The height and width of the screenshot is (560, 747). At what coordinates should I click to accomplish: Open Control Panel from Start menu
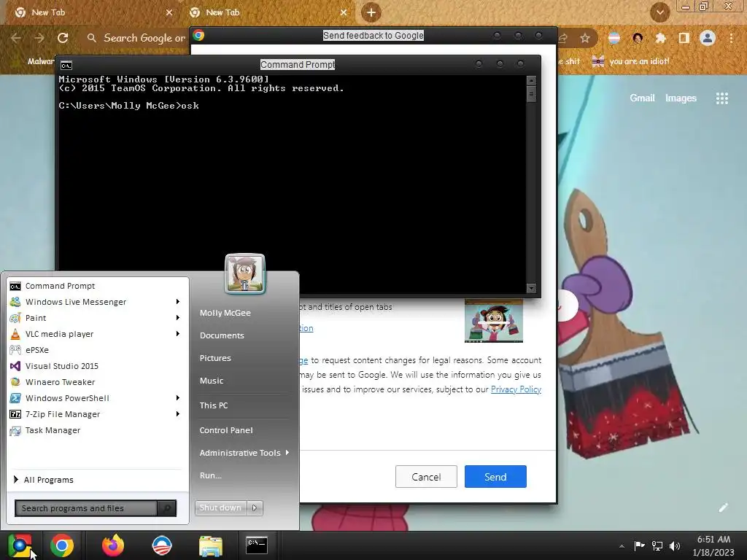(226, 430)
